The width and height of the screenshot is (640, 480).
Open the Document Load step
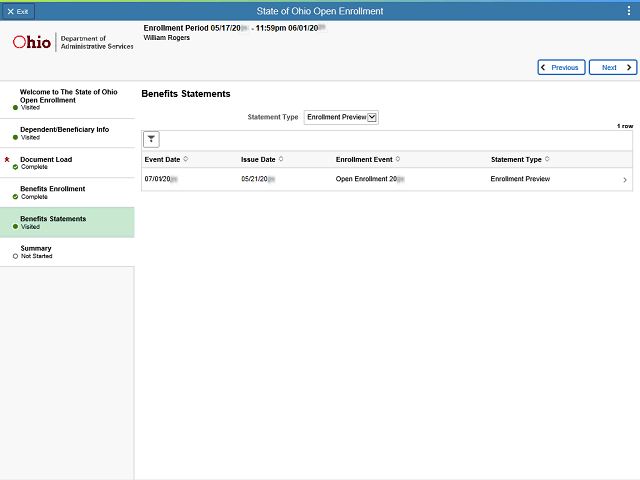67,163
